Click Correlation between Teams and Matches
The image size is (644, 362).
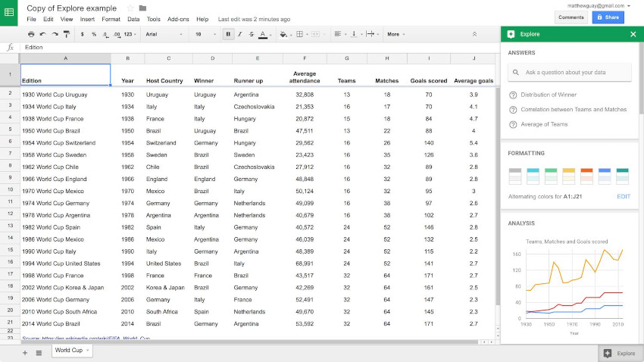[x=574, y=110]
